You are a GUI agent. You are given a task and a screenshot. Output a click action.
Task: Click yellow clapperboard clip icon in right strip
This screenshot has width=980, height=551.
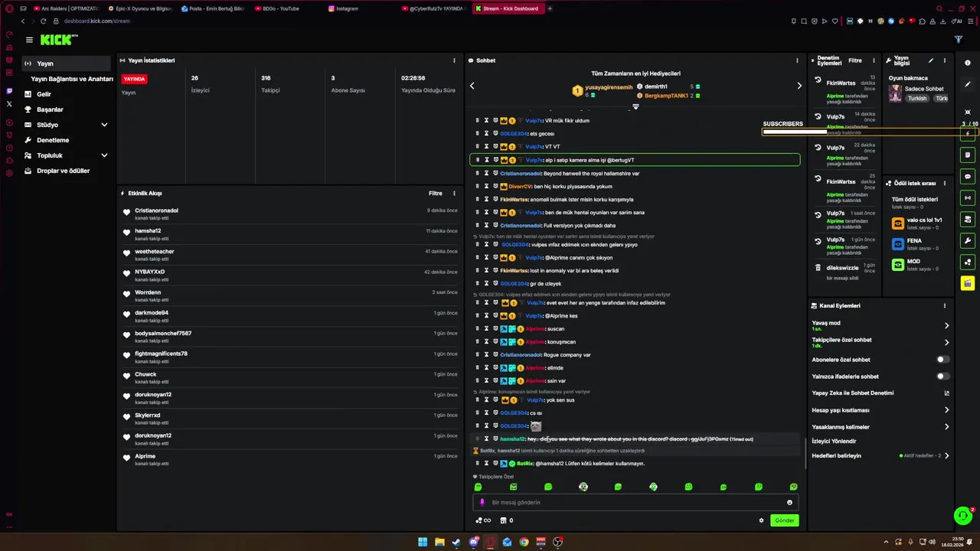(968, 283)
